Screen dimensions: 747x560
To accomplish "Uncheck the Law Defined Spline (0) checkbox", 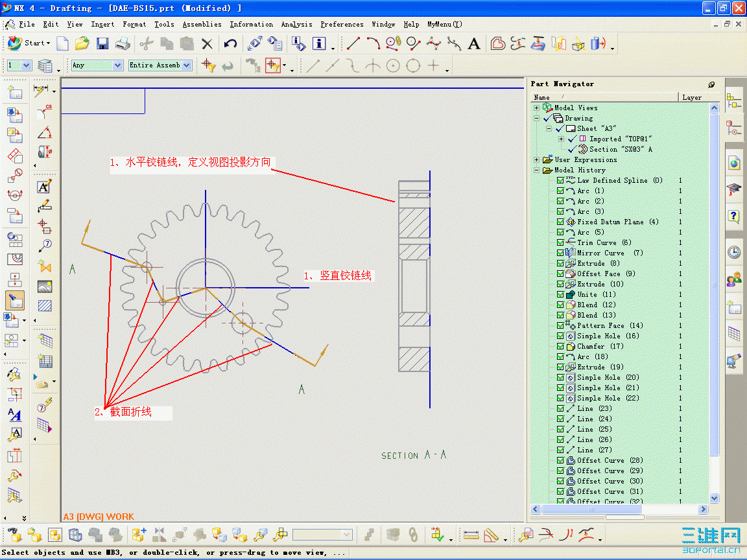I will coord(560,180).
